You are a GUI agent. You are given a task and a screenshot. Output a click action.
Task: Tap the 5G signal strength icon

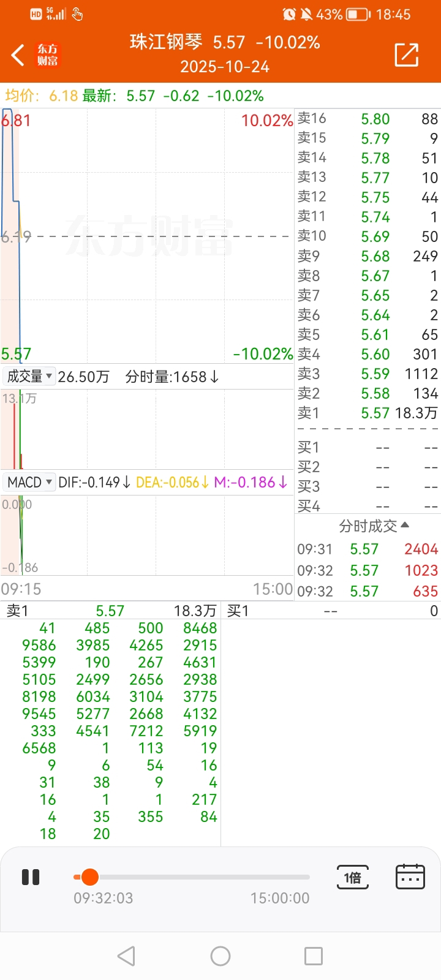56,13
